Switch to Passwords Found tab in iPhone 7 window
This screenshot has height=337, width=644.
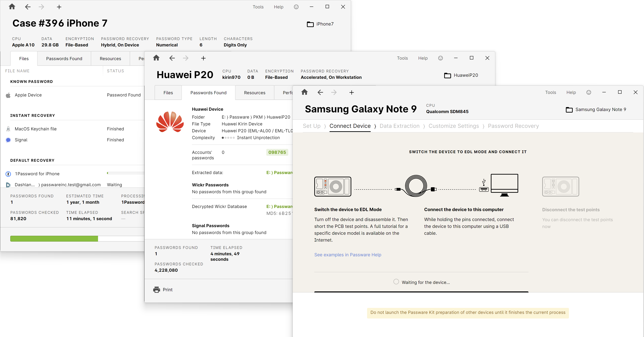point(64,58)
